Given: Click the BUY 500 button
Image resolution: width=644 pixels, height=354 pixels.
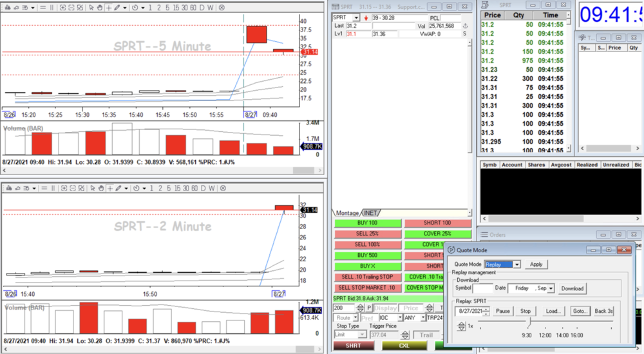Looking at the screenshot, I should pos(368,256).
